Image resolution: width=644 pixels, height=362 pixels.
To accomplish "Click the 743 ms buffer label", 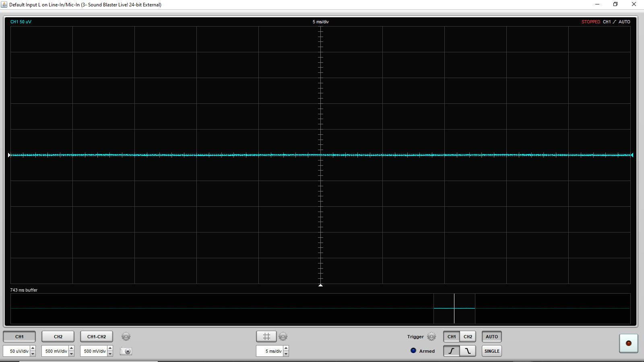I will 24,290.
